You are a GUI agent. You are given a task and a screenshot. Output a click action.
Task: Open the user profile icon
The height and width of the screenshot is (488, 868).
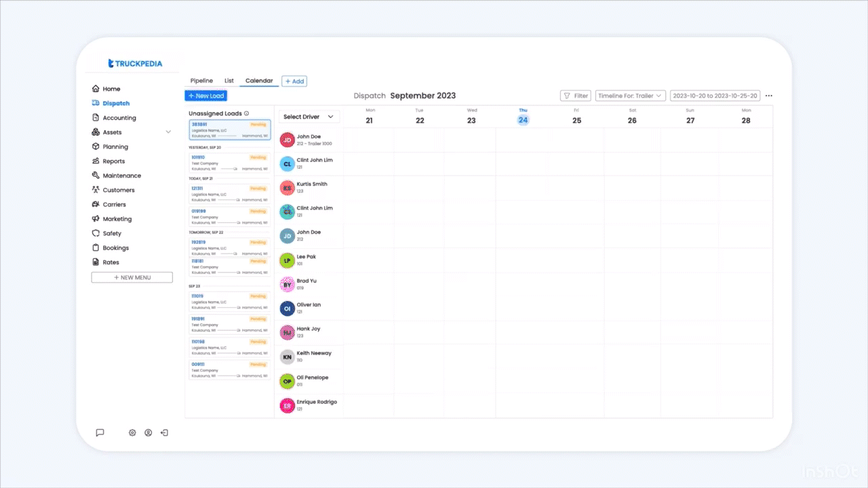[x=148, y=432]
